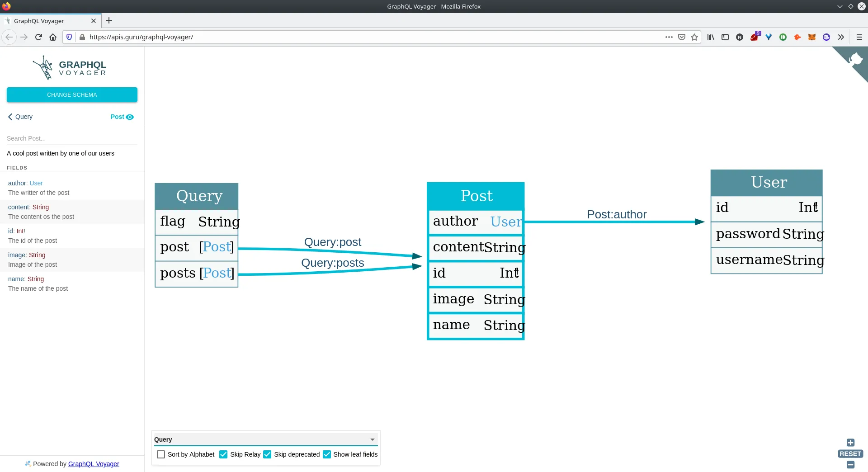Click password row in User node

[x=767, y=235]
